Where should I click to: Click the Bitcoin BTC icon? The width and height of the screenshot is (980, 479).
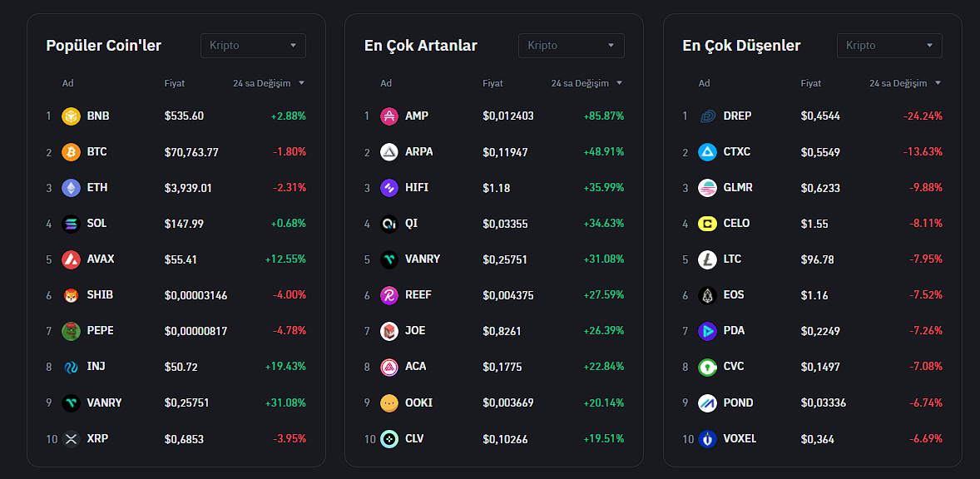(x=71, y=152)
